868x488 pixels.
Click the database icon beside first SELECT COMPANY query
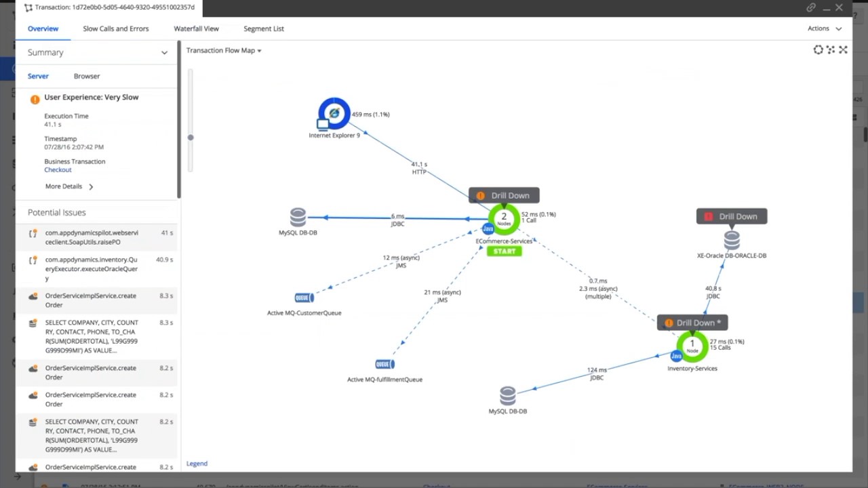[33, 323]
